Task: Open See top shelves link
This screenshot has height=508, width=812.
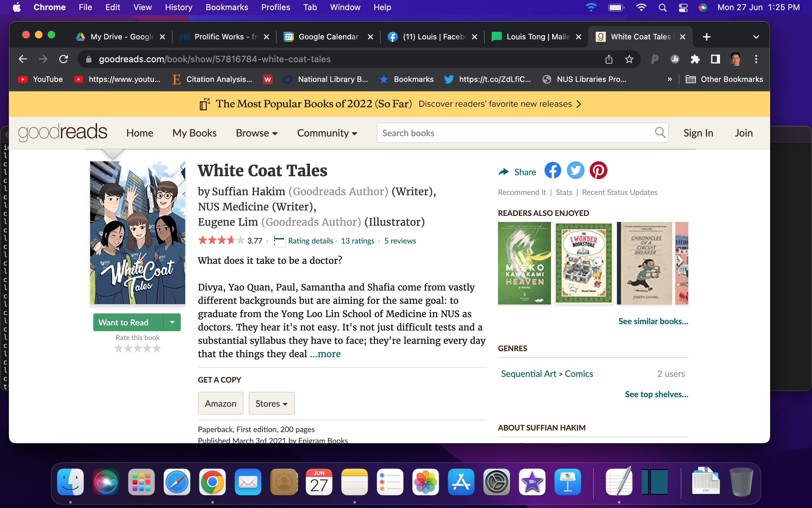Action: click(x=656, y=394)
